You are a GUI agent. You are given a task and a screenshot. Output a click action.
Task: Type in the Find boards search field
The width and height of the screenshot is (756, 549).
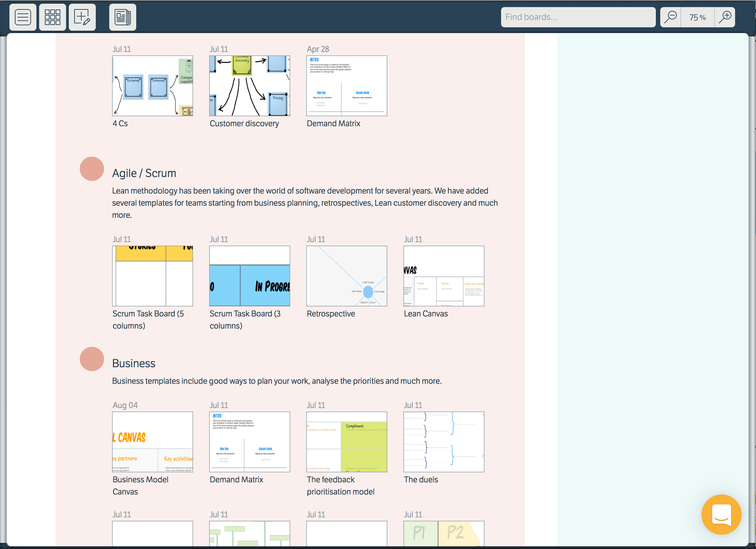578,17
